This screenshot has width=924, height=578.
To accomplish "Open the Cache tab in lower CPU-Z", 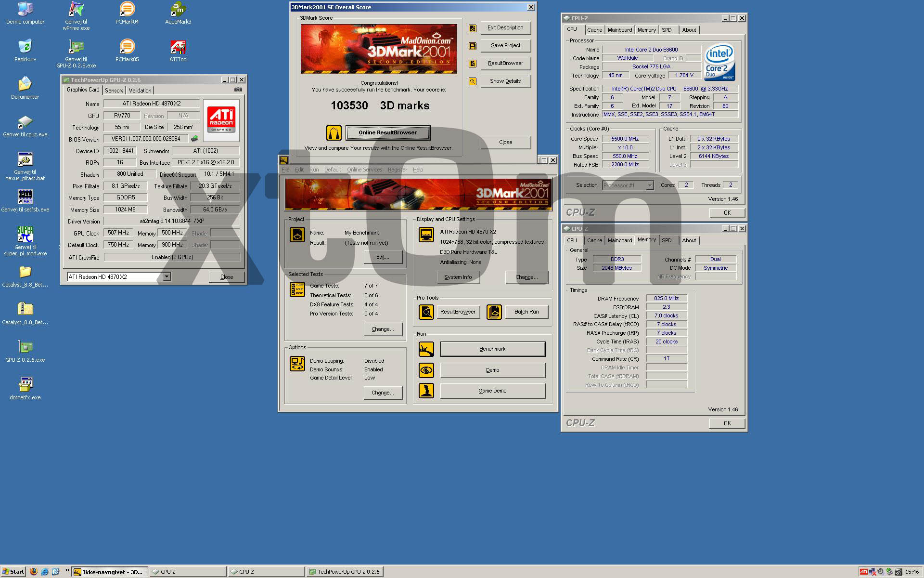I will pyautogui.click(x=594, y=240).
